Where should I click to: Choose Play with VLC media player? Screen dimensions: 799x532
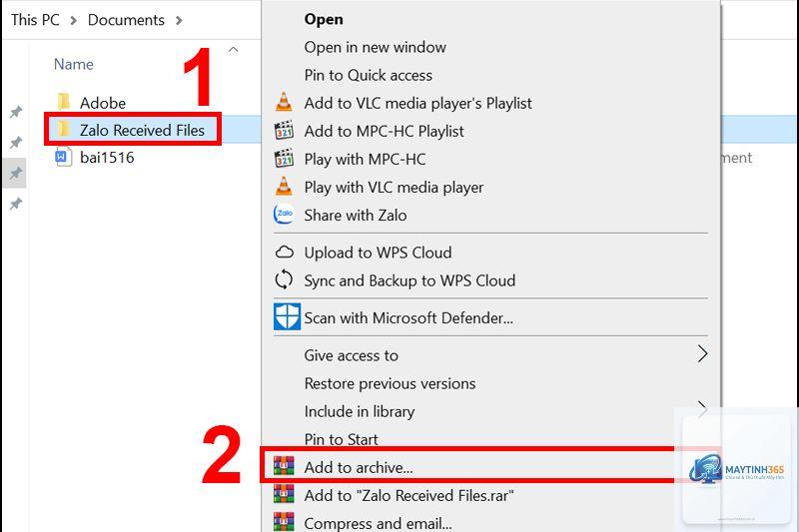(394, 188)
